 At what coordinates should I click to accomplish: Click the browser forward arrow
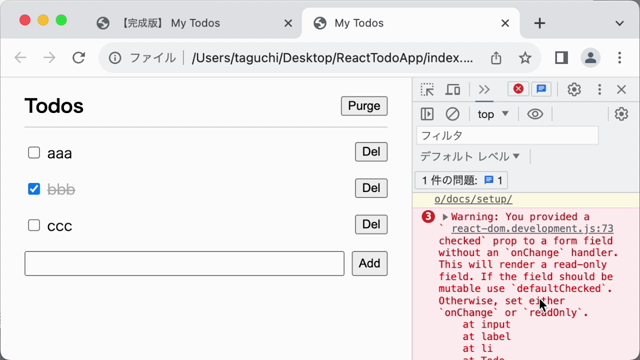49,58
